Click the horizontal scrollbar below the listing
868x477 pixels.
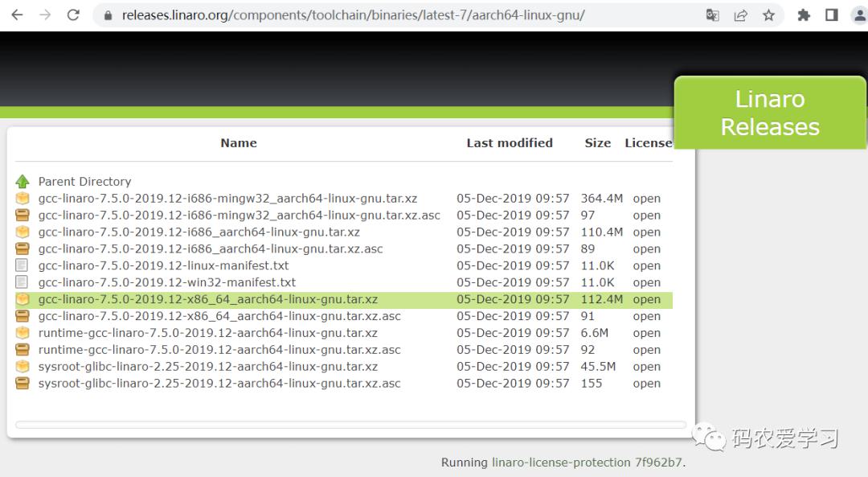click(x=351, y=425)
